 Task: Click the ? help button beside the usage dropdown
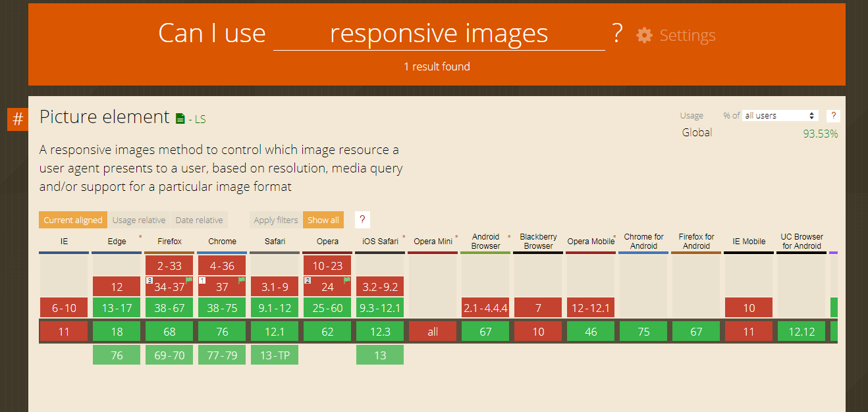click(x=832, y=115)
